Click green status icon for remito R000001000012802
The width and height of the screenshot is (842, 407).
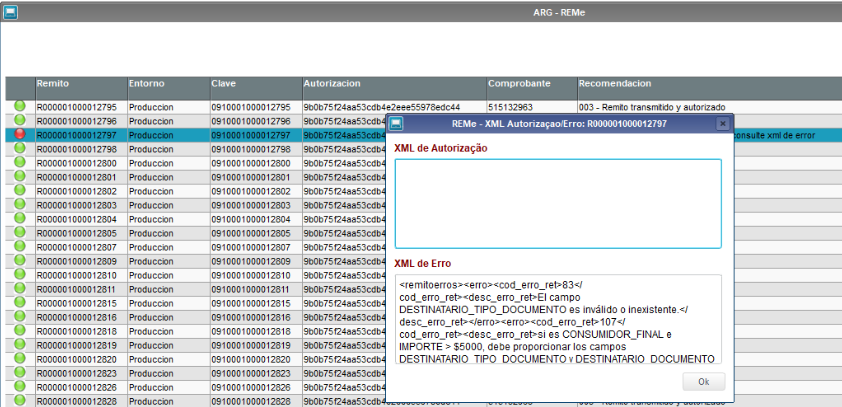20,190
